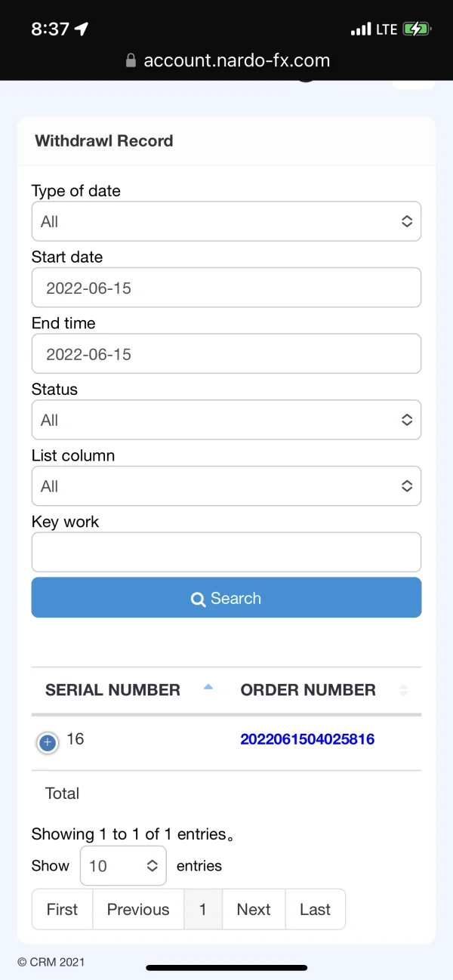Jump to the Last page

[315, 909]
